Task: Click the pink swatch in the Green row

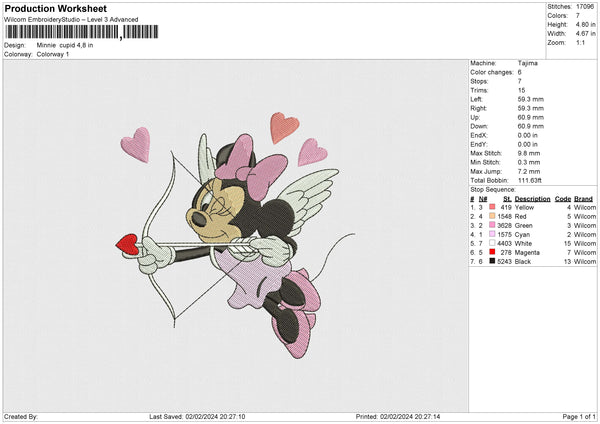Action: tap(492, 225)
